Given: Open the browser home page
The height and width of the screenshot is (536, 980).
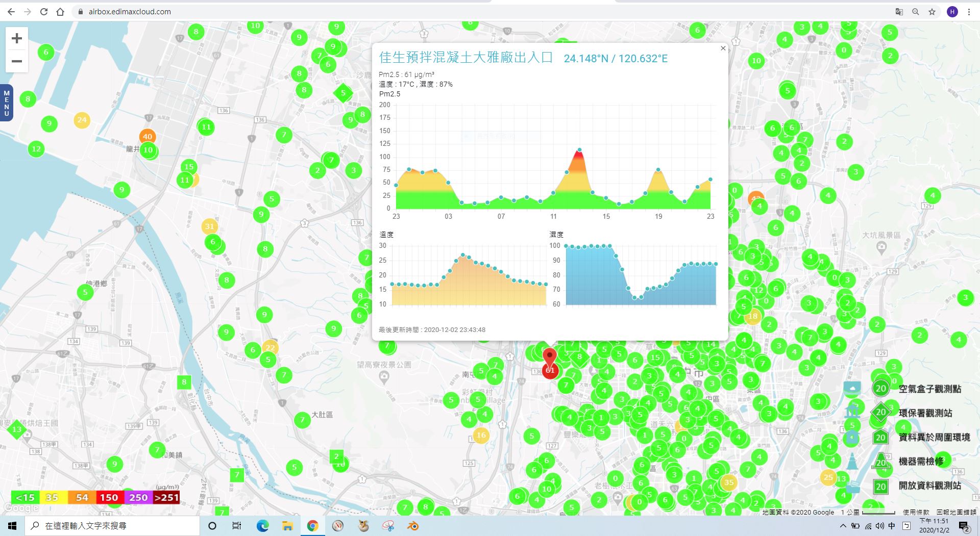Looking at the screenshot, I should click(x=60, y=12).
